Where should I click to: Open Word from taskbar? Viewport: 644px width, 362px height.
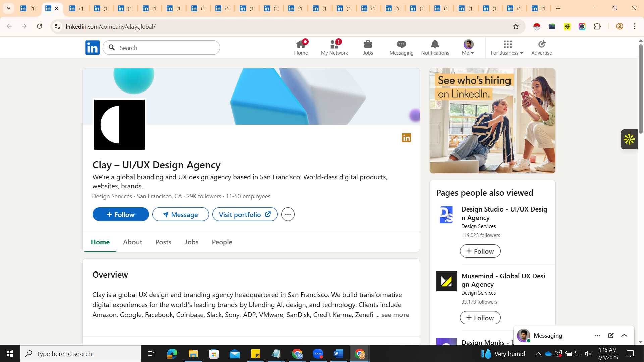339,354
